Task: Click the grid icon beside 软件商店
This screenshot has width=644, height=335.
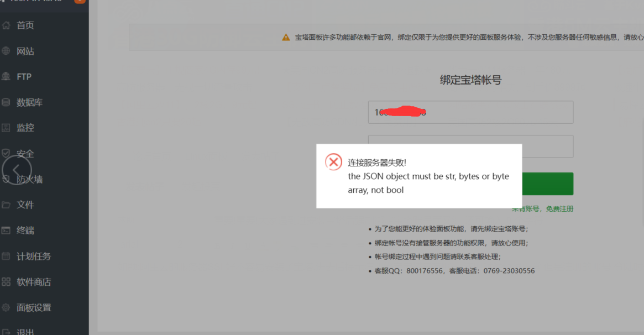Action: (x=6, y=281)
